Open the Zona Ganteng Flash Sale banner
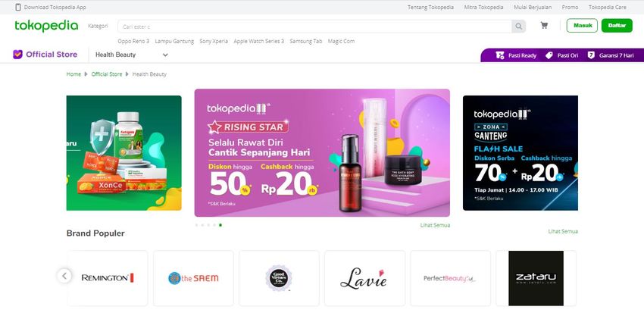This screenshot has height=313, width=644. click(x=520, y=153)
